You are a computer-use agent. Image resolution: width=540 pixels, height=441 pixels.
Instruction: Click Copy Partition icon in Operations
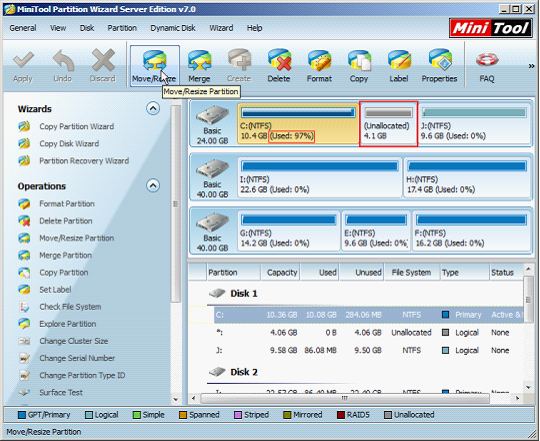24,272
